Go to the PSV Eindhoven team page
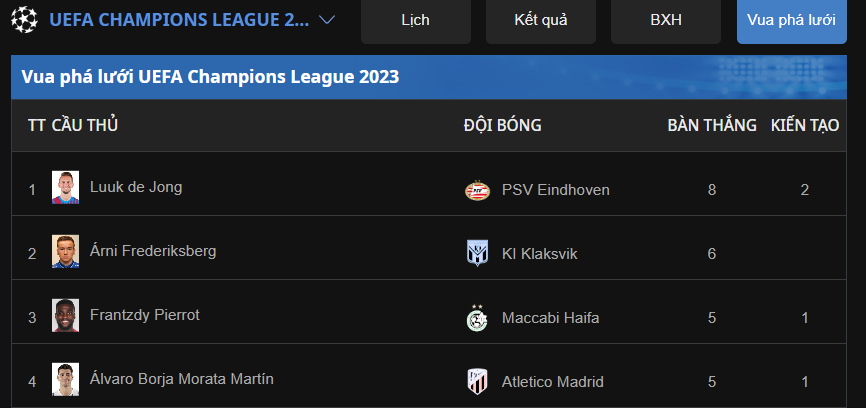Viewport: 866px width, 408px height. [x=556, y=190]
